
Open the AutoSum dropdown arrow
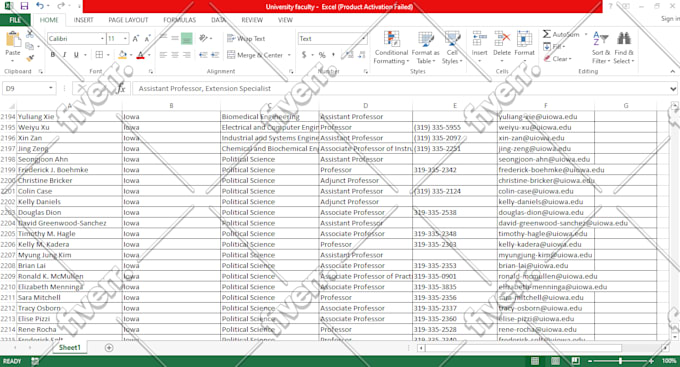586,34
